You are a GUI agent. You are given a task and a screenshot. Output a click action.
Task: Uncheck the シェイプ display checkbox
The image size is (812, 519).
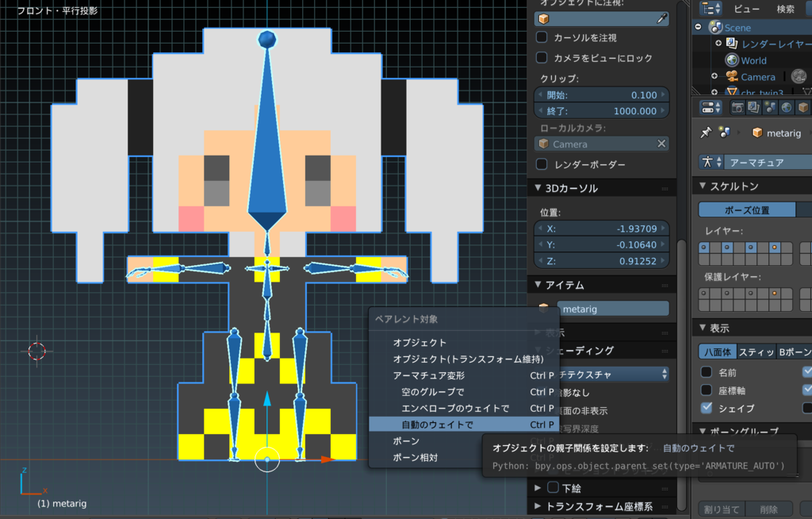coord(707,408)
